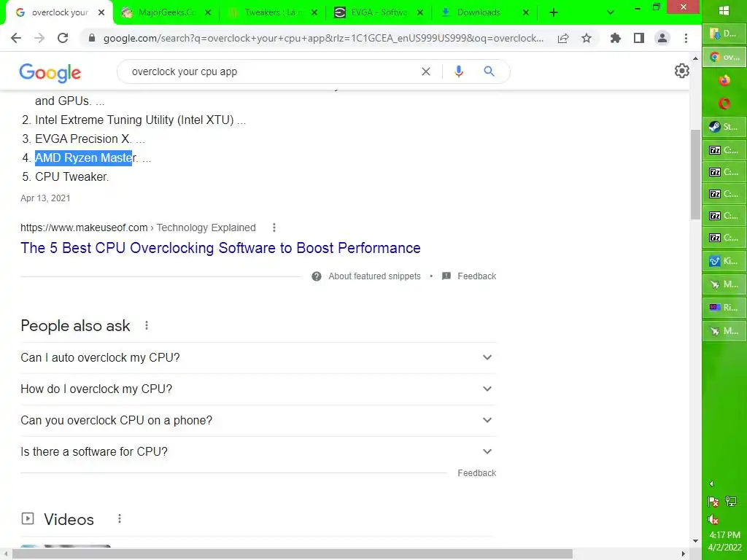Expand Is there a software for CPU?

258,452
